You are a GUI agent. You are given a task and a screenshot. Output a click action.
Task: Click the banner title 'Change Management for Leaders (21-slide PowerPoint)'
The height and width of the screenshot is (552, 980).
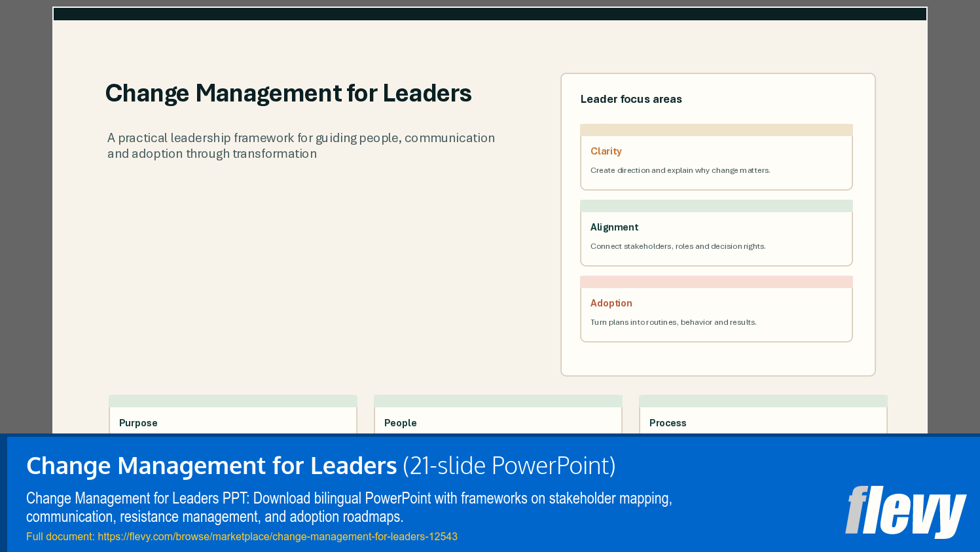321,466
